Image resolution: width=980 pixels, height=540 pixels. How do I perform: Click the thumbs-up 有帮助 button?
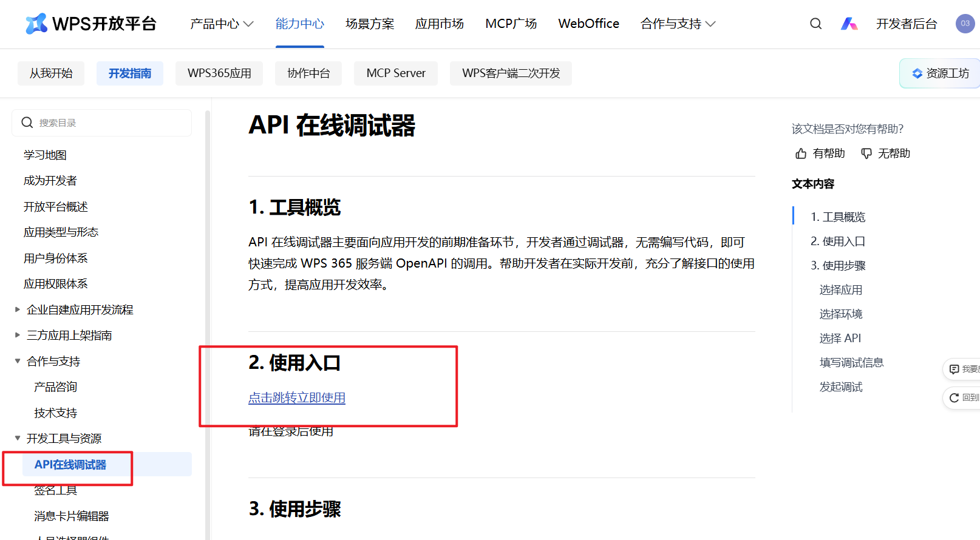tap(820, 154)
